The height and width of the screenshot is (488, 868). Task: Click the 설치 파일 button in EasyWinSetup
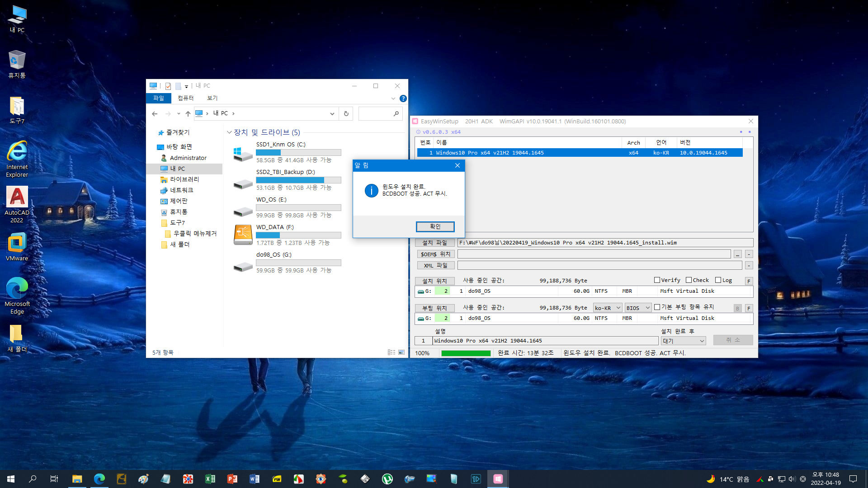click(434, 243)
